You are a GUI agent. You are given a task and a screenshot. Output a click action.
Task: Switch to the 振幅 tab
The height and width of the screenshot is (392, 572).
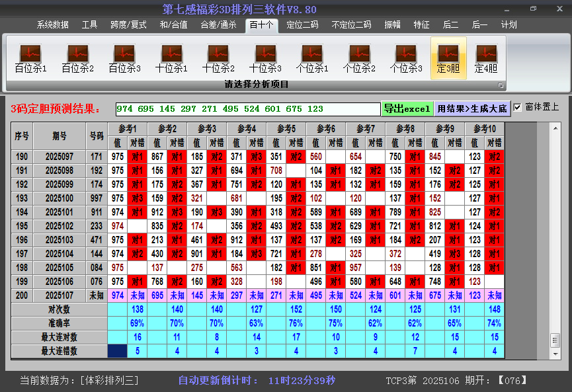(393, 25)
